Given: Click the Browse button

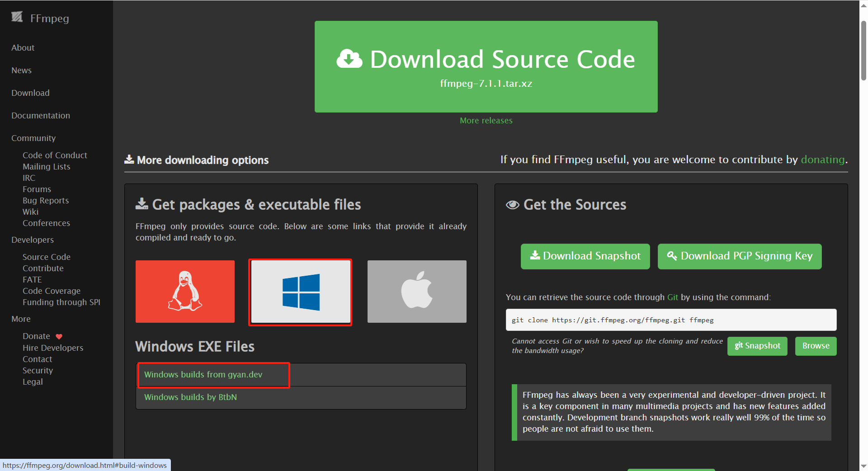Looking at the screenshot, I should [816, 346].
